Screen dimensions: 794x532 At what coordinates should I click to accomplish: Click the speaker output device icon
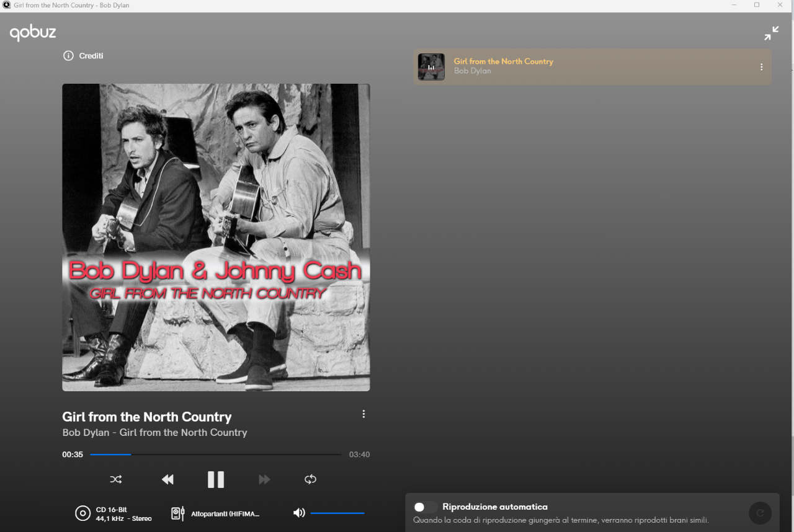coord(178,513)
